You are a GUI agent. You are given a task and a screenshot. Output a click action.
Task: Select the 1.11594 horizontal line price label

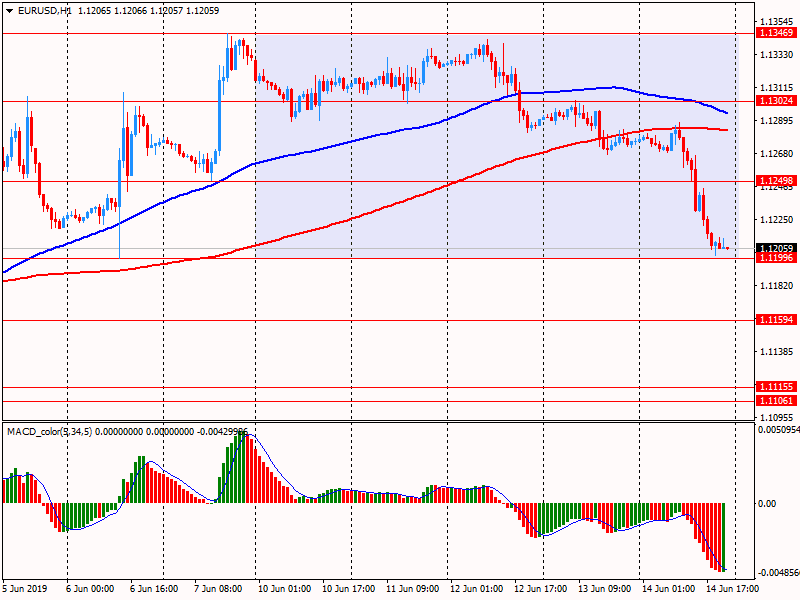point(776,320)
